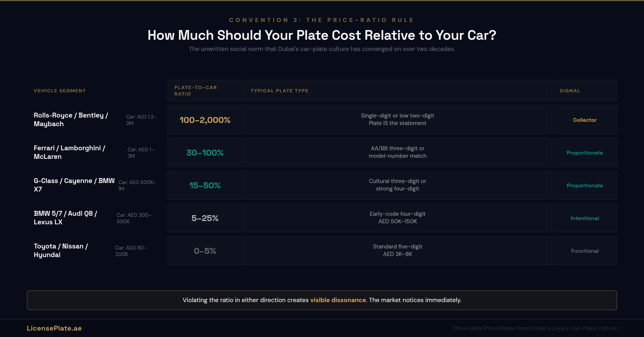This screenshot has width=644, height=337.
Task: Select the Vehicle Segment column header
Action: coord(60,91)
